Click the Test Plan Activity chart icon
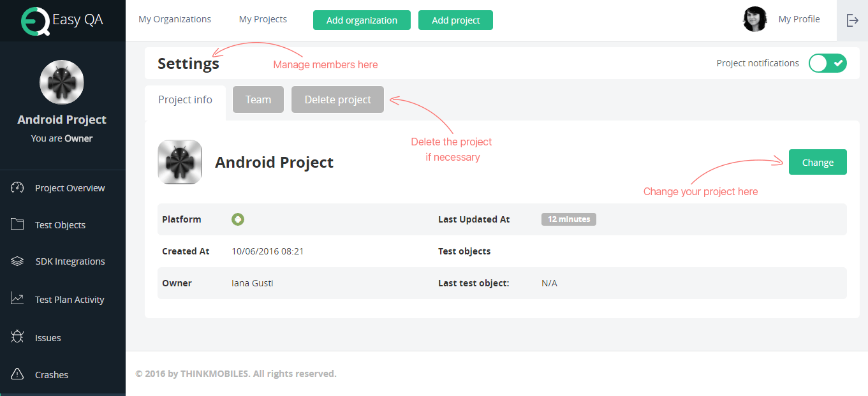 (x=17, y=299)
